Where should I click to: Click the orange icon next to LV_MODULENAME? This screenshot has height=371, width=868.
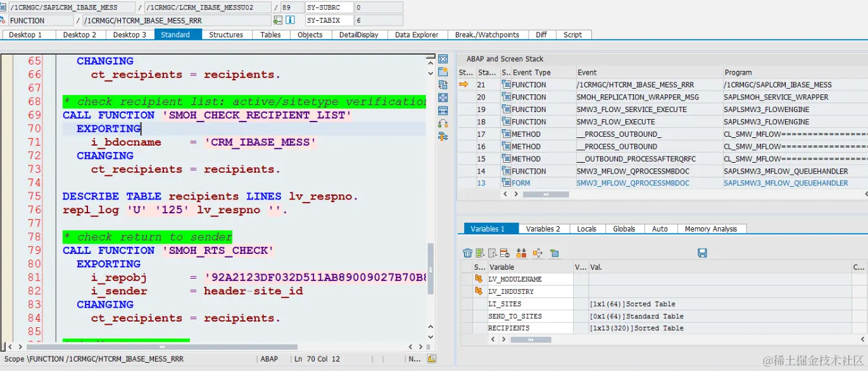[x=479, y=279]
